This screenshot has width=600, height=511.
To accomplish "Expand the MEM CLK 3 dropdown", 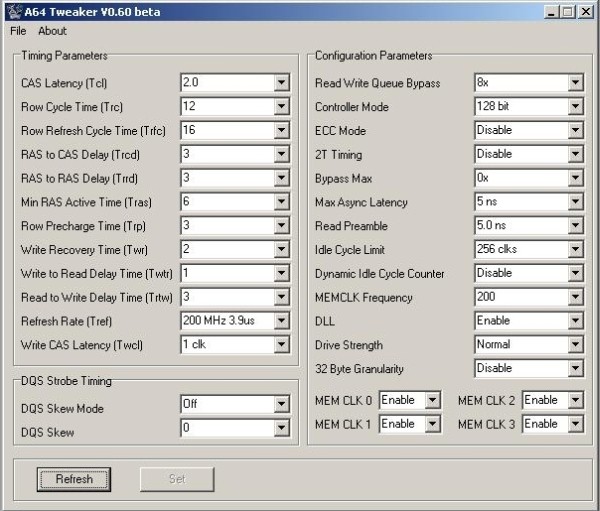I will 575,424.
